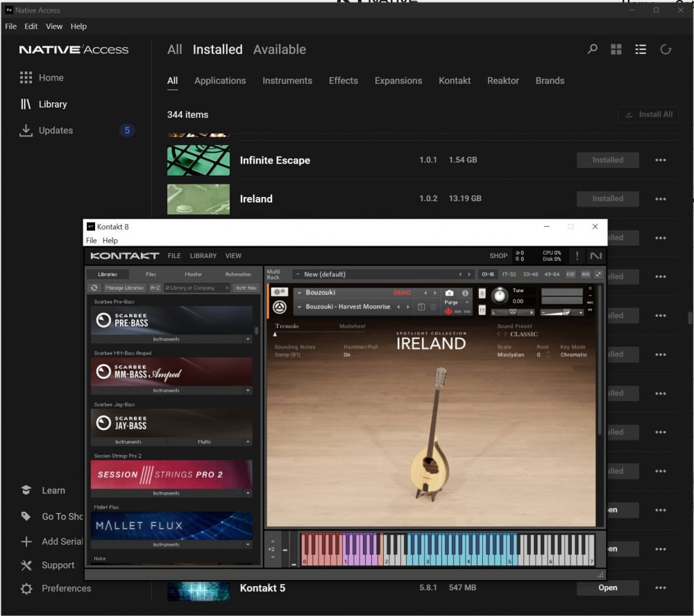The image size is (694, 616).
Task: Switch Native Access to list view
Action: pyautogui.click(x=641, y=49)
